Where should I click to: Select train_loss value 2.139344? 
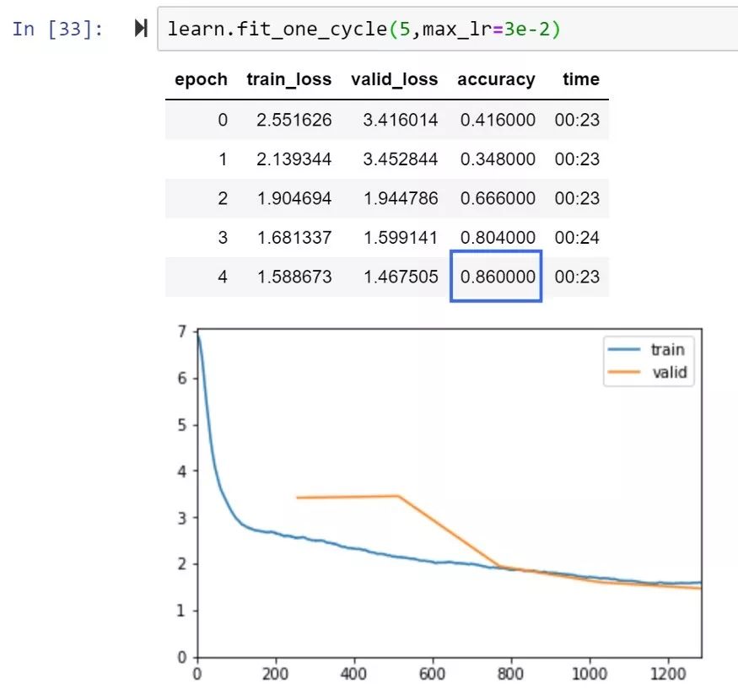[294, 159]
